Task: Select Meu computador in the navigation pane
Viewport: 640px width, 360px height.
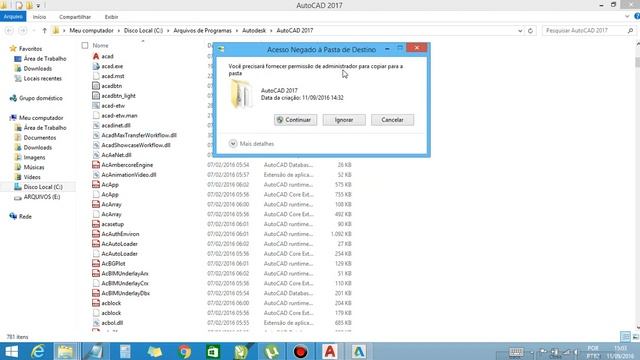Action: tap(41, 118)
